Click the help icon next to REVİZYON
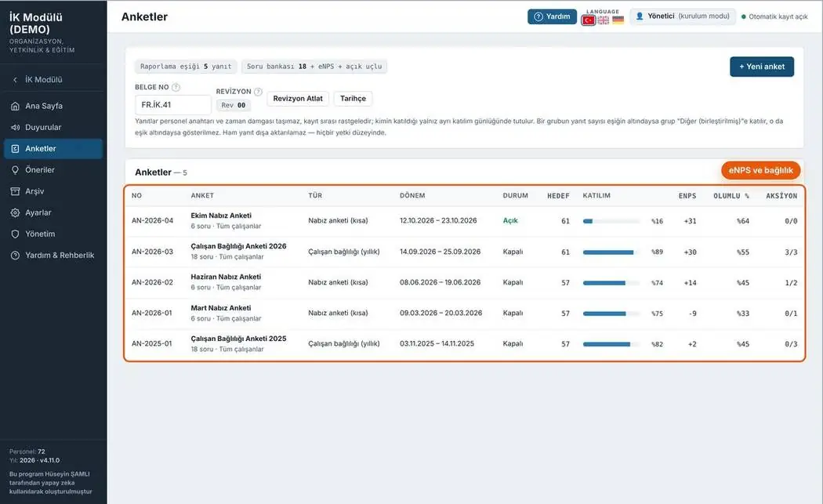 click(258, 92)
